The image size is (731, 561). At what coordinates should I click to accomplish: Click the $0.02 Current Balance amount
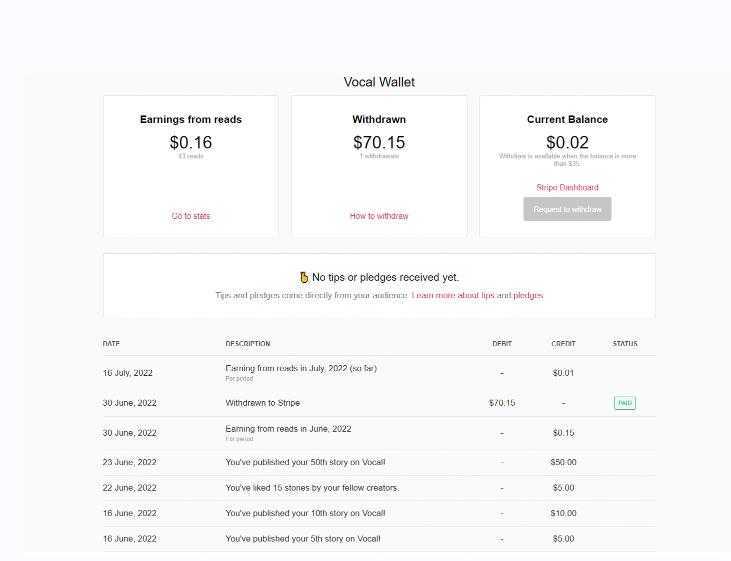coord(567,143)
